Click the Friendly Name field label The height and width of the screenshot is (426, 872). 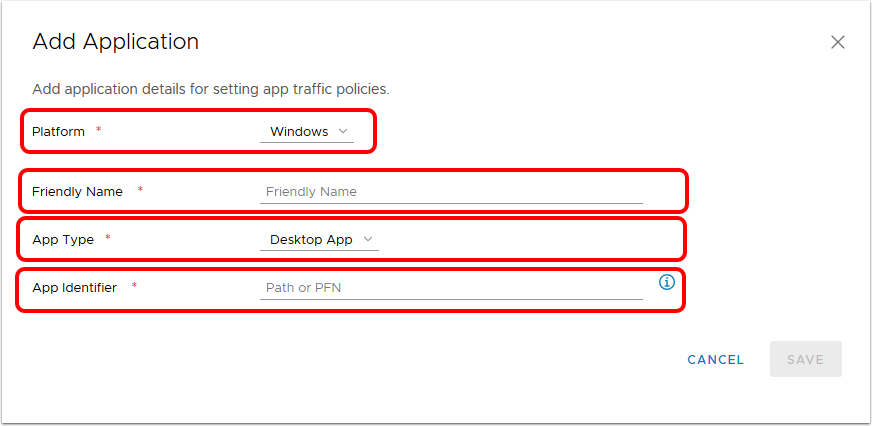[77, 192]
